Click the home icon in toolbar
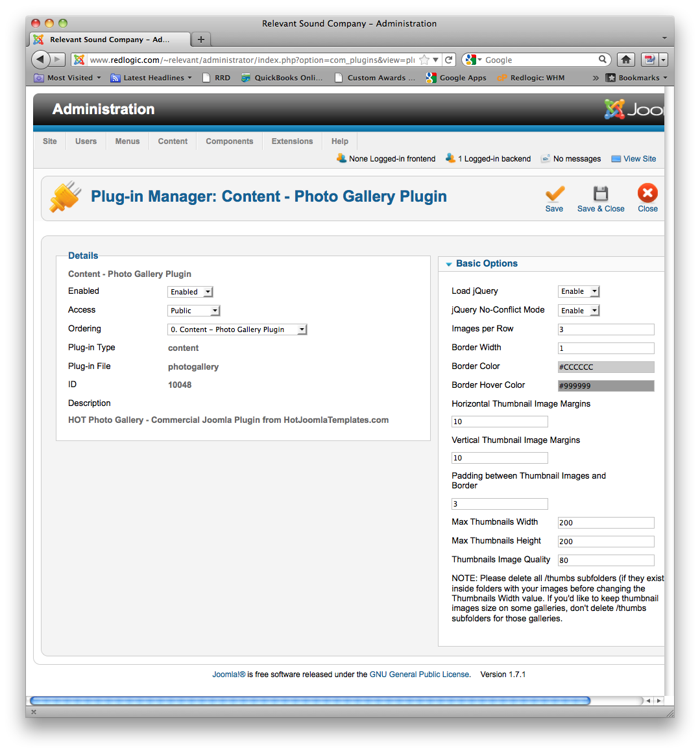The width and height of the screenshot is (700, 753). pyautogui.click(x=625, y=60)
